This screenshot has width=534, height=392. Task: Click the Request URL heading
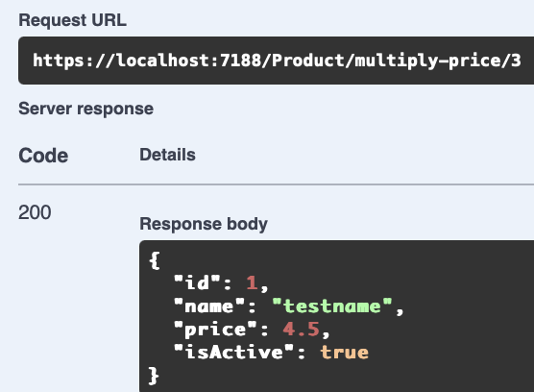(73, 20)
